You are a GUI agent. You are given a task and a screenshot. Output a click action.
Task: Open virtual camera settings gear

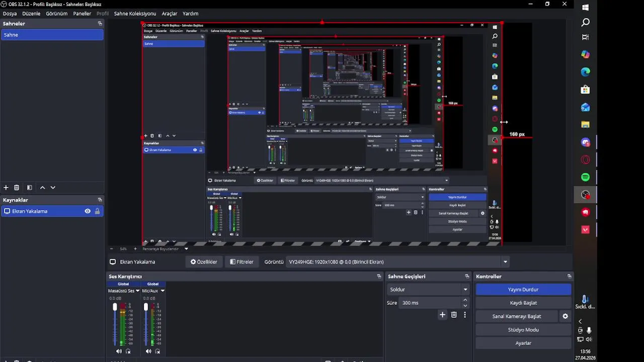[x=565, y=316]
